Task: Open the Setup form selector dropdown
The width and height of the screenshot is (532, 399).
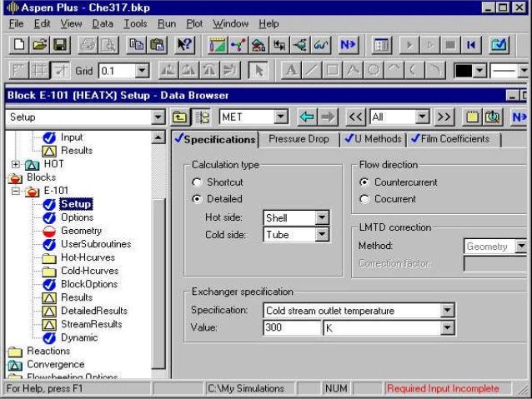Action: (x=158, y=117)
